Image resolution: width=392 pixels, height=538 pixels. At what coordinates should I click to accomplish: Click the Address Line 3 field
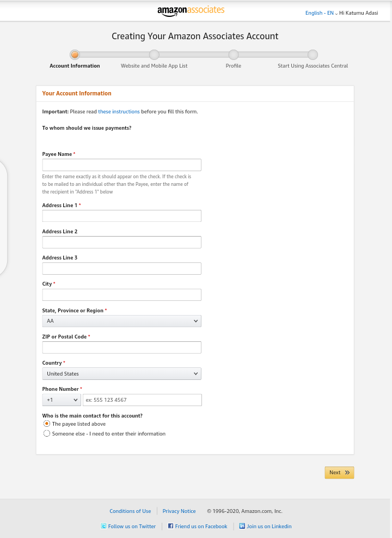121,268
